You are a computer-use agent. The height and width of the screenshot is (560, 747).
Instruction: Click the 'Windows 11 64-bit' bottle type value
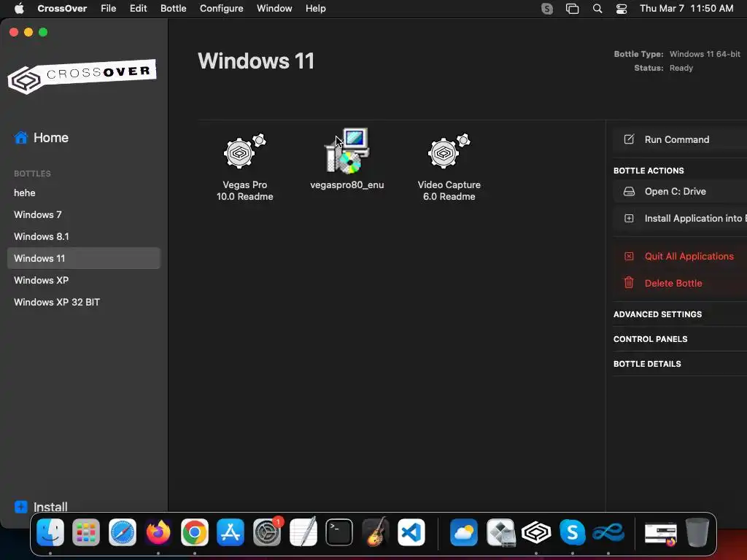pyautogui.click(x=705, y=54)
